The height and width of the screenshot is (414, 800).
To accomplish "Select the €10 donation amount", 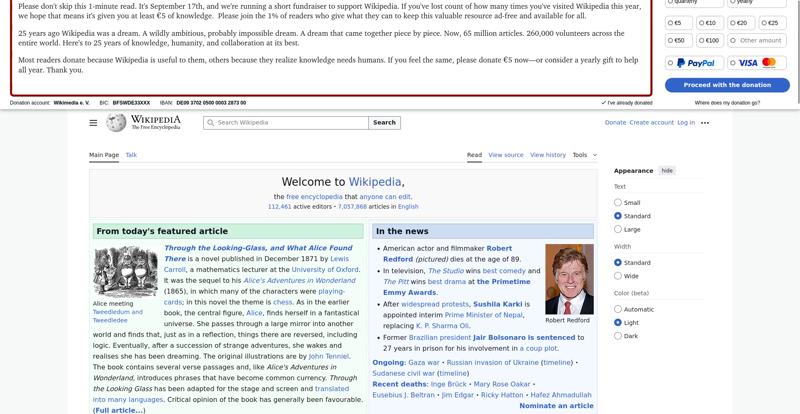I will 710,23.
